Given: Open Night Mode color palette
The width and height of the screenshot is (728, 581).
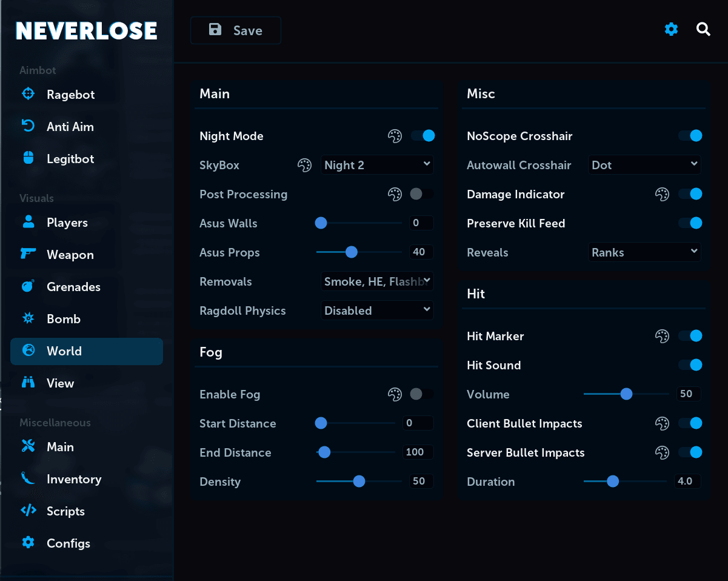Looking at the screenshot, I should (x=395, y=136).
